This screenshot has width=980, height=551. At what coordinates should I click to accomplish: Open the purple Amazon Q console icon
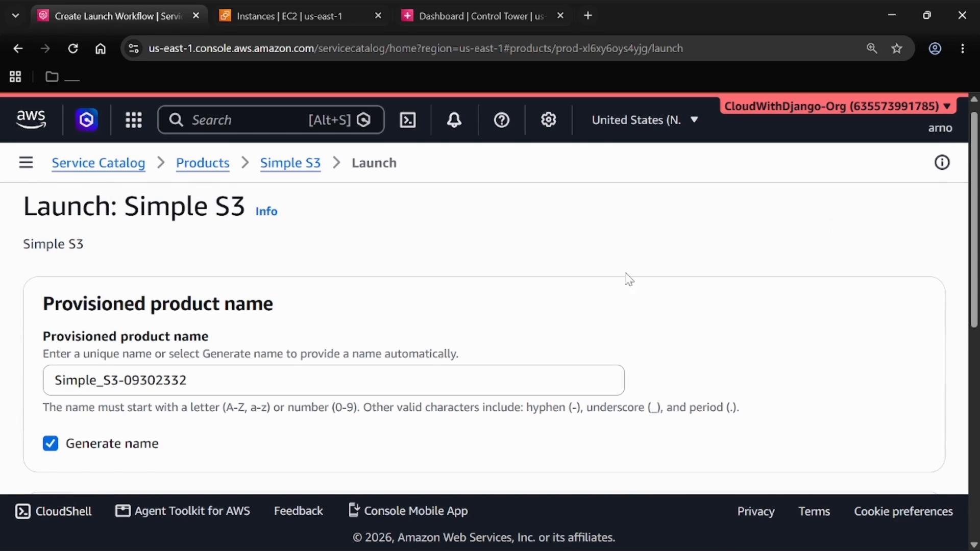click(86, 120)
